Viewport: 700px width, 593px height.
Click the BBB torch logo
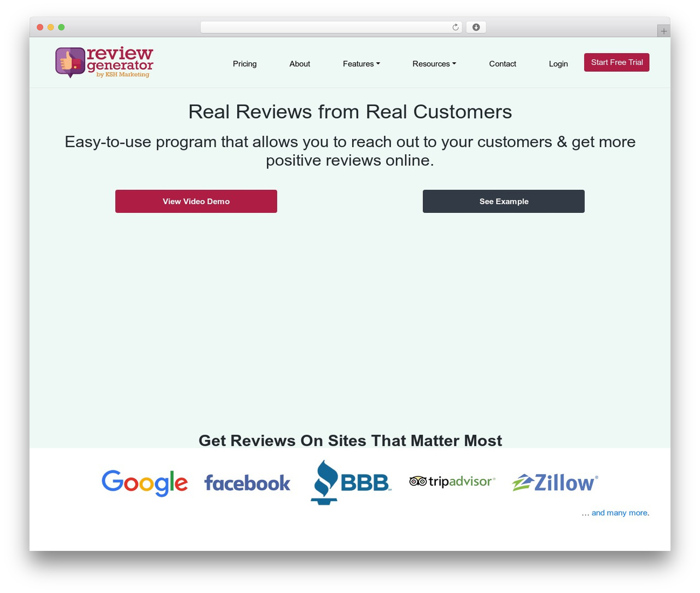[351, 482]
